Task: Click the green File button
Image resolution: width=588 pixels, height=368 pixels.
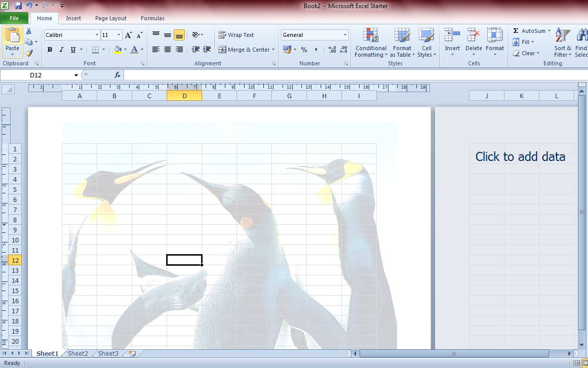Action: pyautogui.click(x=14, y=18)
